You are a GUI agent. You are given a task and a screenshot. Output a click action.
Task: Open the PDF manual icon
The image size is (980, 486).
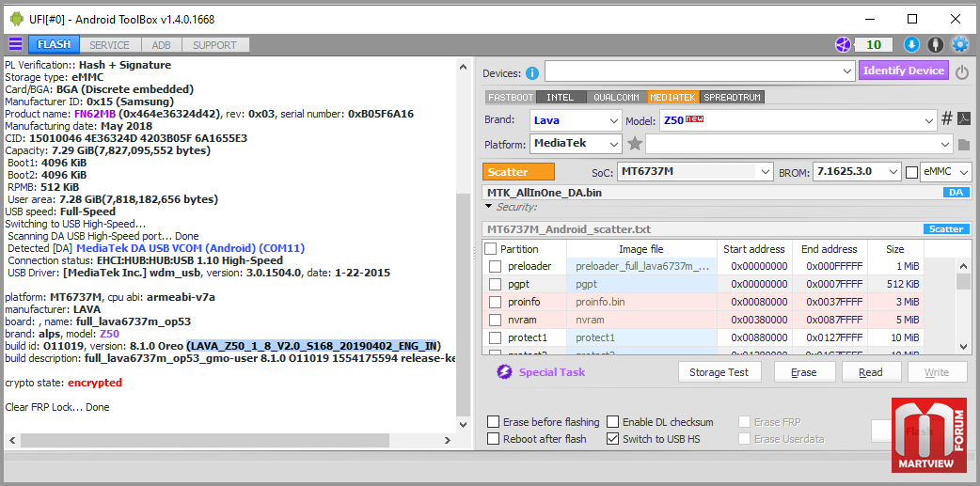[964, 118]
